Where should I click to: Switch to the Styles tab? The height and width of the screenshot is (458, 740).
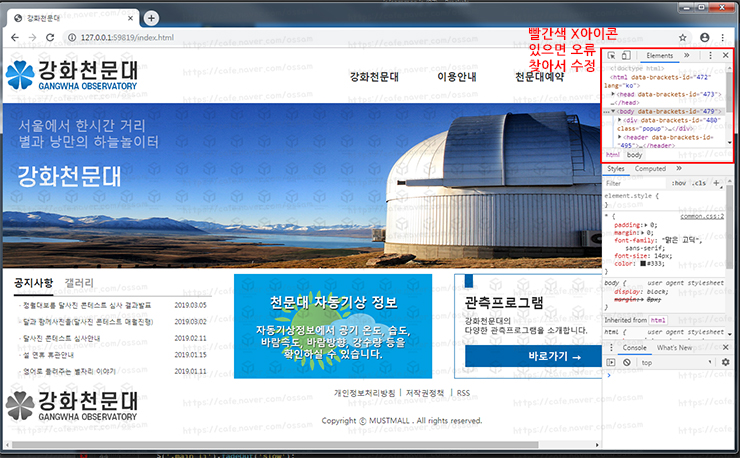click(615, 169)
